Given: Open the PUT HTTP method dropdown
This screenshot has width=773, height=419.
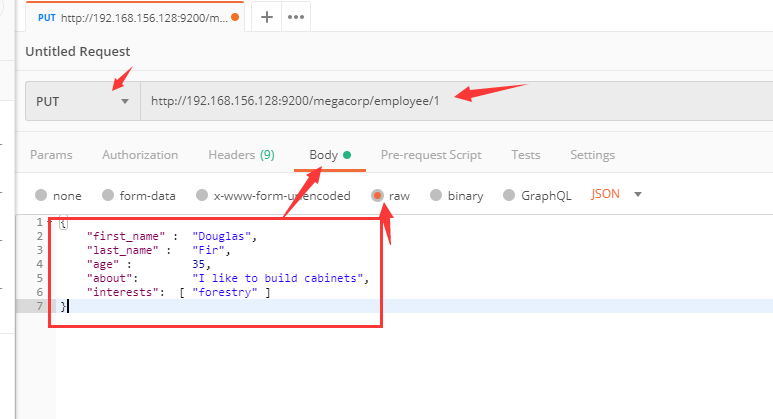Looking at the screenshot, I should point(82,101).
